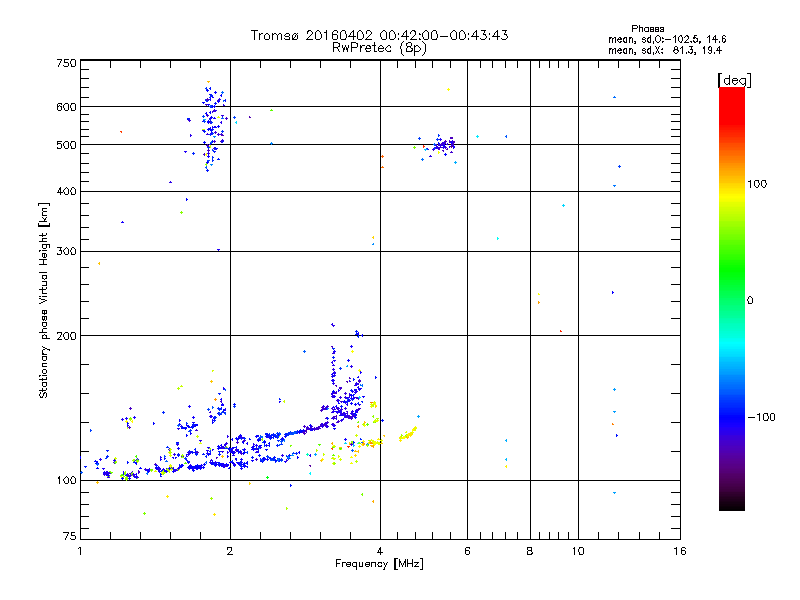
Task: Click the x-axis tick label '8'
Action: tap(530, 551)
